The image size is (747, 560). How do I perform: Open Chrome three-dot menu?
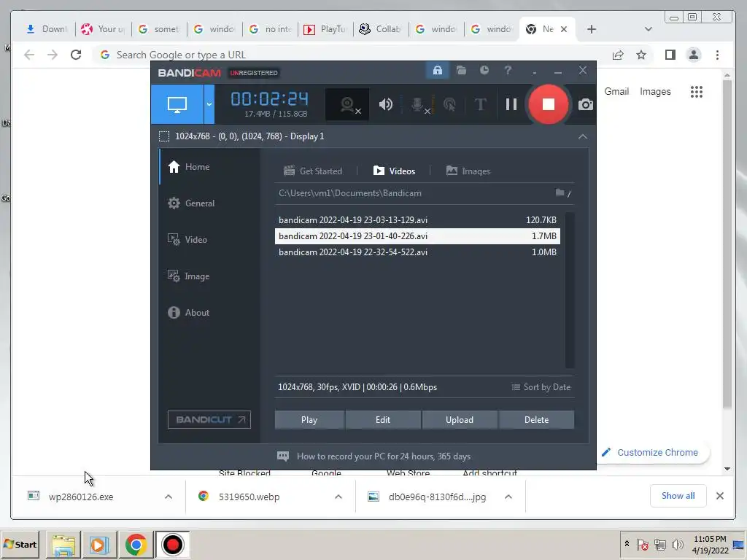click(718, 55)
